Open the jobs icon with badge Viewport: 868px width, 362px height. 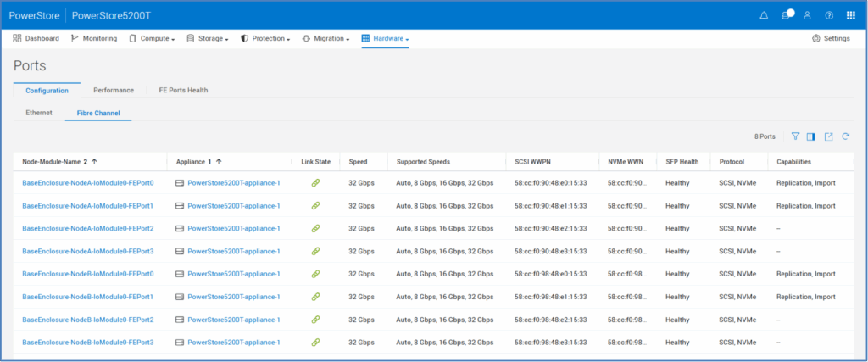(787, 15)
